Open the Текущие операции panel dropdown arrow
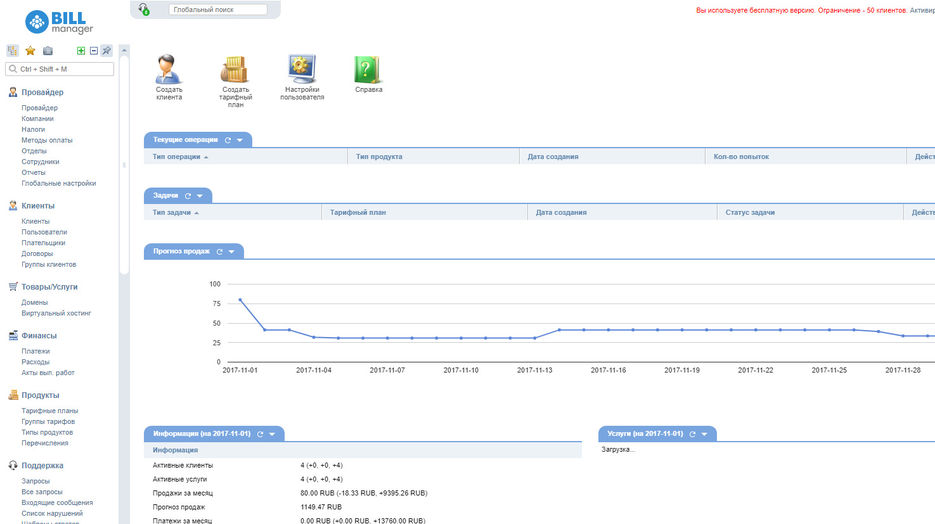935x524 pixels. 240,140
